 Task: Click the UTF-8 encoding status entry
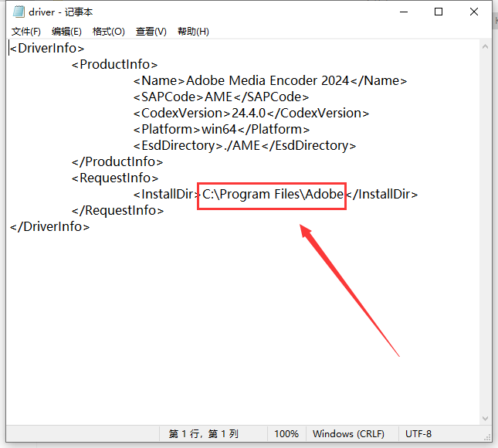pos(418,433)
